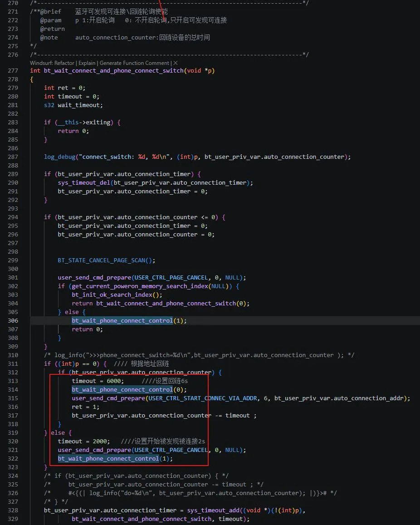420x525 pixels.
Task: Click 'int timeout = 0;' declaration
Action: click(72, 97)
